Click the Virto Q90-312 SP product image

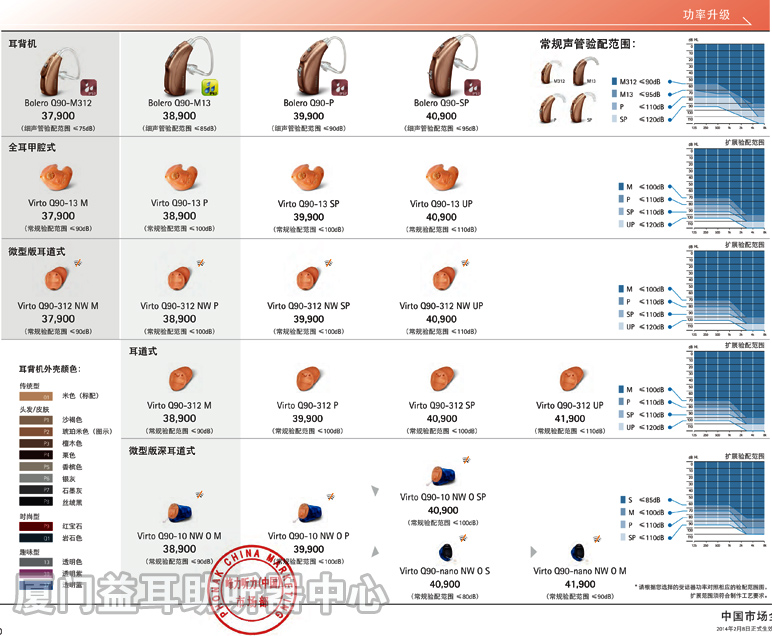pyautogui.click(x=442, y=379)
